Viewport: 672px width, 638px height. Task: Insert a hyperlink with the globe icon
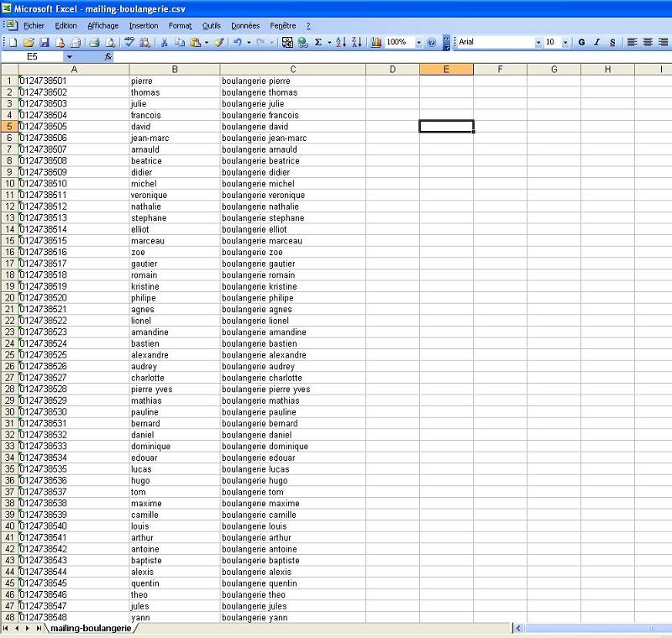[303, 42]
